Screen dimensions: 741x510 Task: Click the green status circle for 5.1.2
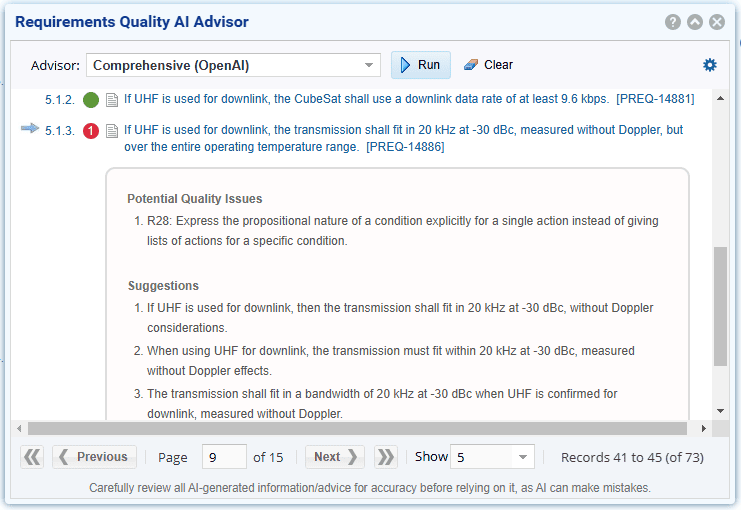[x=92, y=100]
